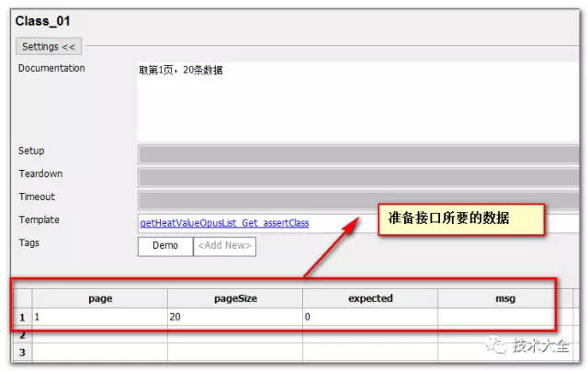Click the Demo tag
Viewport: 588px width, 371px height.
(165, 246)
